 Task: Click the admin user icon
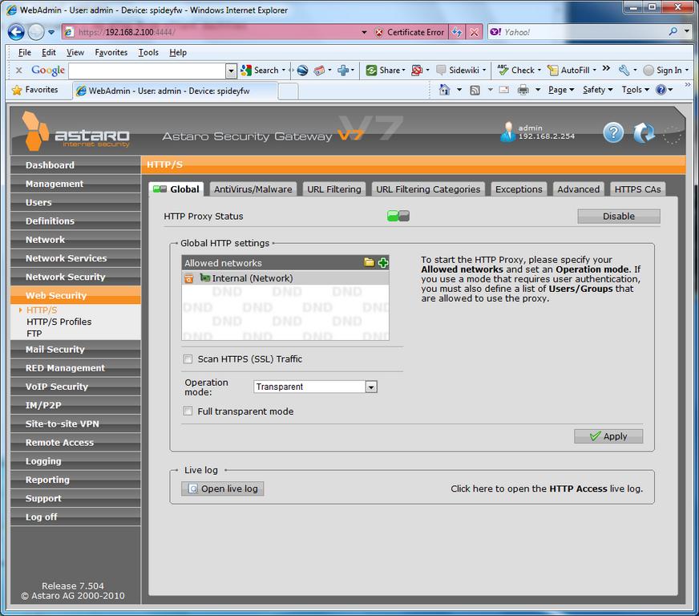(507, 132)
